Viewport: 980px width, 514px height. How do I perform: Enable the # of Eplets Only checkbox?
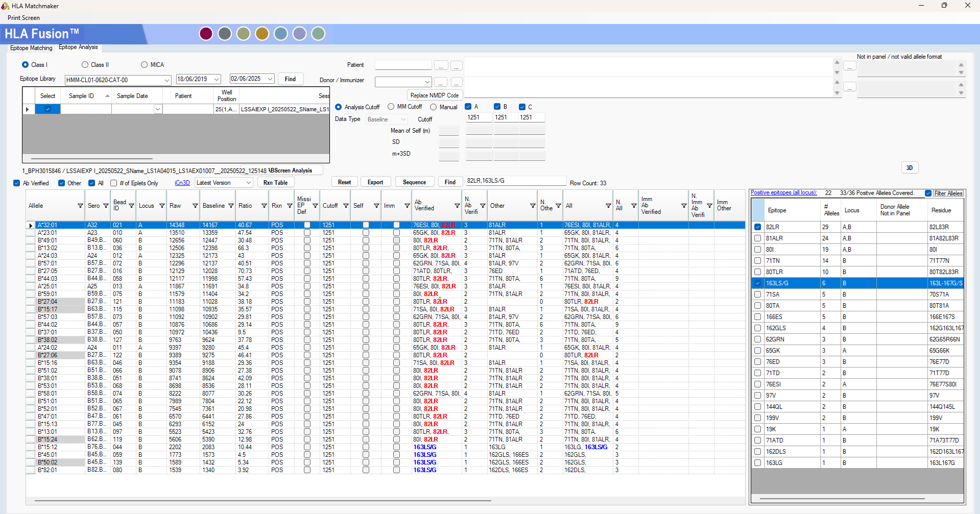tap(114, 183)
